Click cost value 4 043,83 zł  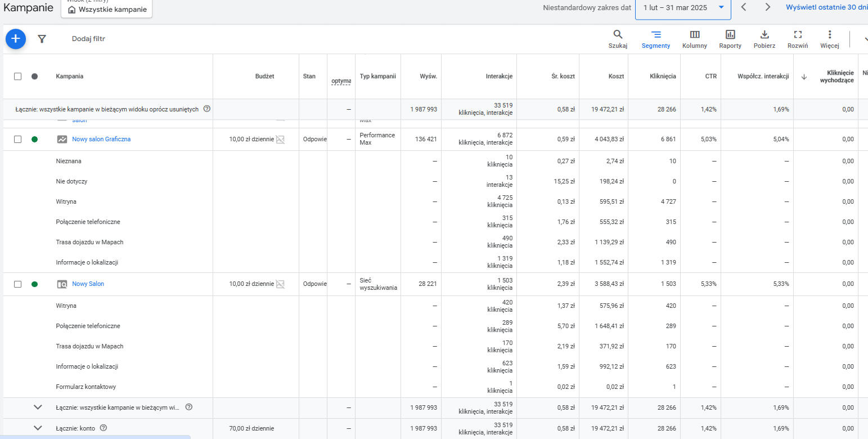click(609, 140)
